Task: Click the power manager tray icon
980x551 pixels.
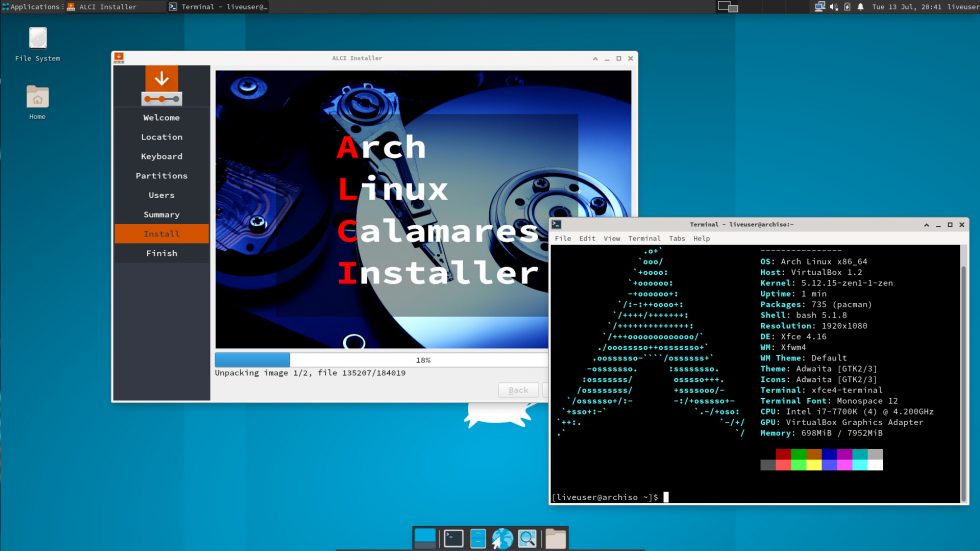Action: [848, 7]
